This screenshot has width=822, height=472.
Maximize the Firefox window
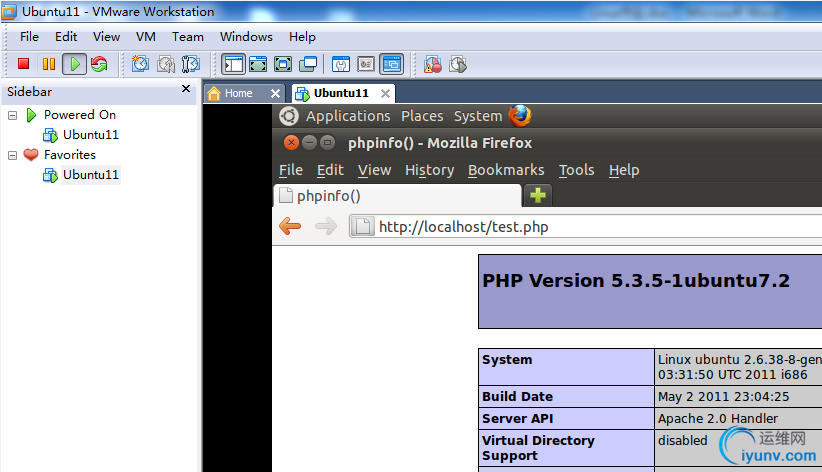point(327,143)
